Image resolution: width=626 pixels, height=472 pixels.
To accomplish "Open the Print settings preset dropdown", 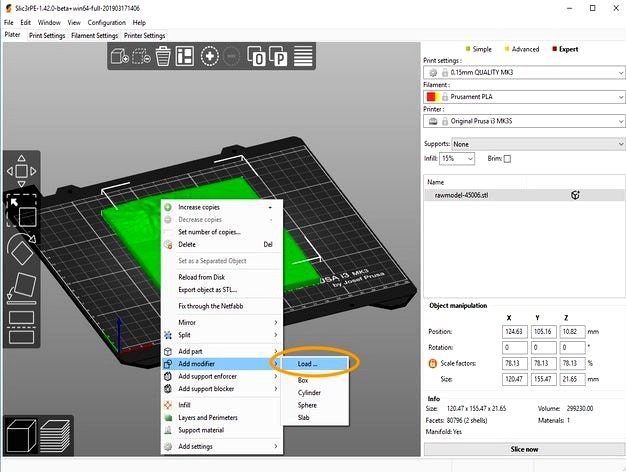I will point(524,73).
